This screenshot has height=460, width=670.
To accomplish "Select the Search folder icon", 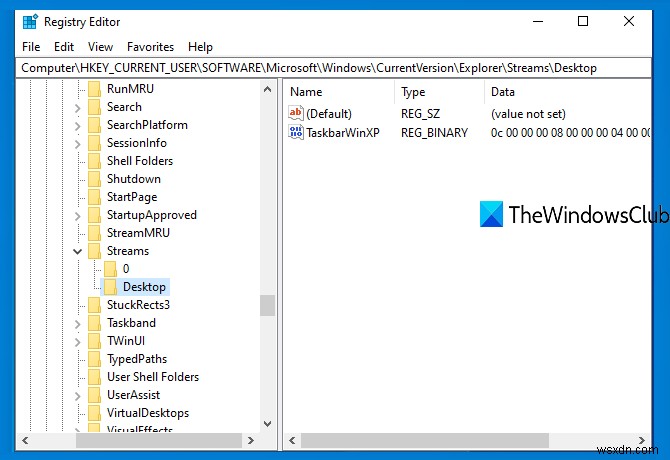I will click(x=94, y=107).
